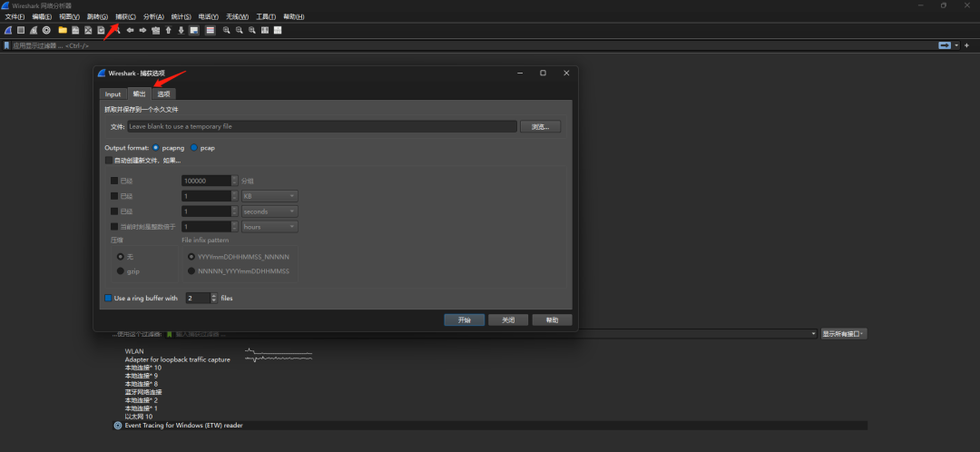Click the 关闭 close button
The image size is (980, 452).
click(509, 319)
